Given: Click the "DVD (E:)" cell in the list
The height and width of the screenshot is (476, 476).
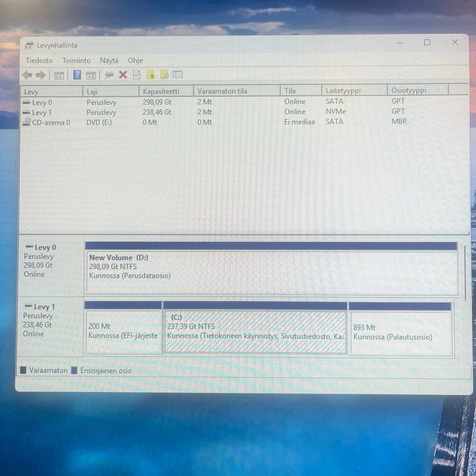Looking at the screenshot, I should 99,122.
